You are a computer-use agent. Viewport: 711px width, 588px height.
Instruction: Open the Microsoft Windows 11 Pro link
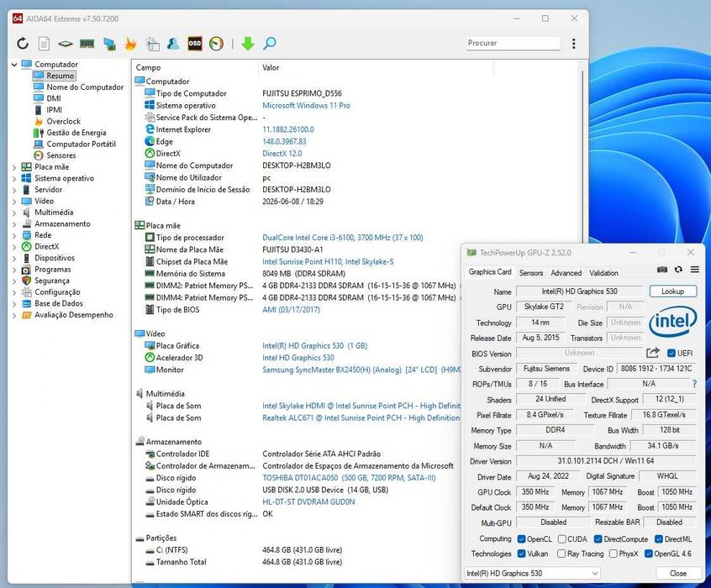(x=306, y=106)
